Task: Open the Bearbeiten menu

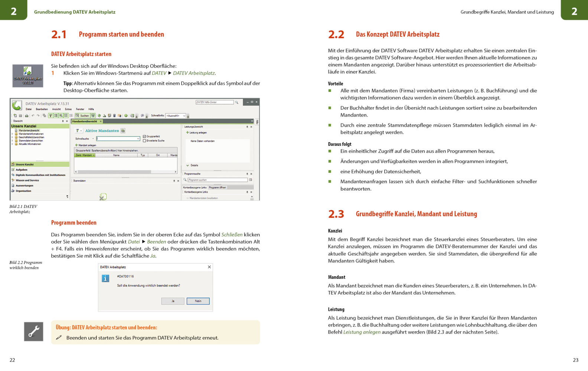Action: pos(42,109)
